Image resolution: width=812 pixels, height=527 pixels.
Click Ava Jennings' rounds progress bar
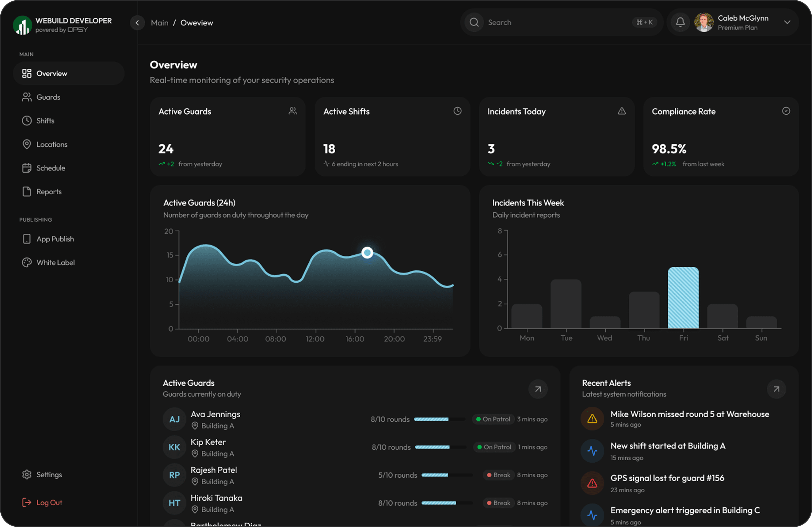pos(440,419)
